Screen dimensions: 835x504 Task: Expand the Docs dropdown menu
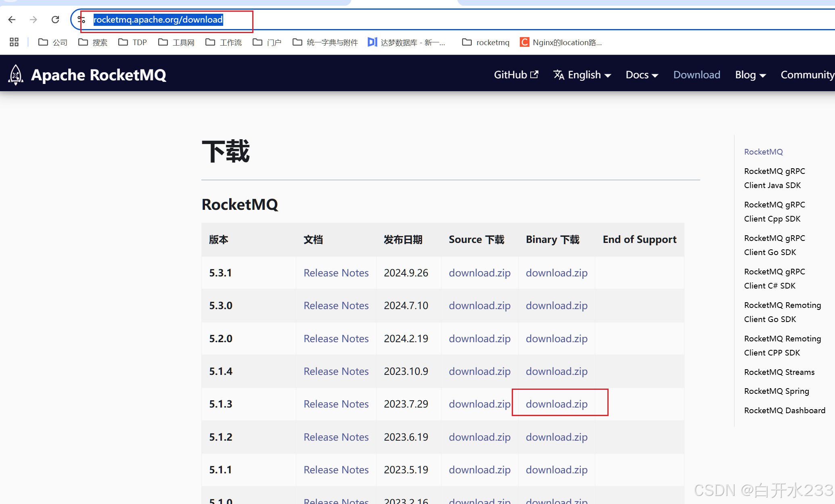[x=642, y=75]
